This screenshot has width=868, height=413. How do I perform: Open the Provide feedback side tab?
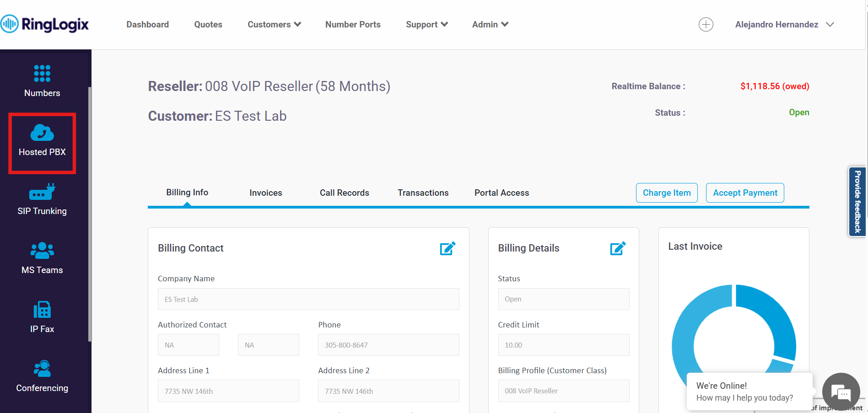[x=857, y=202]
